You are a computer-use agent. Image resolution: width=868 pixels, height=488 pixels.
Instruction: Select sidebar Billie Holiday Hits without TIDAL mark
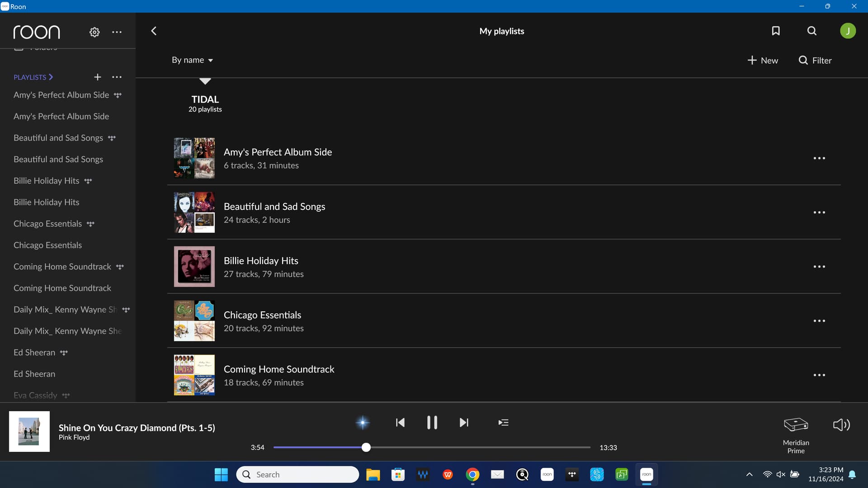tap(46, 202)
